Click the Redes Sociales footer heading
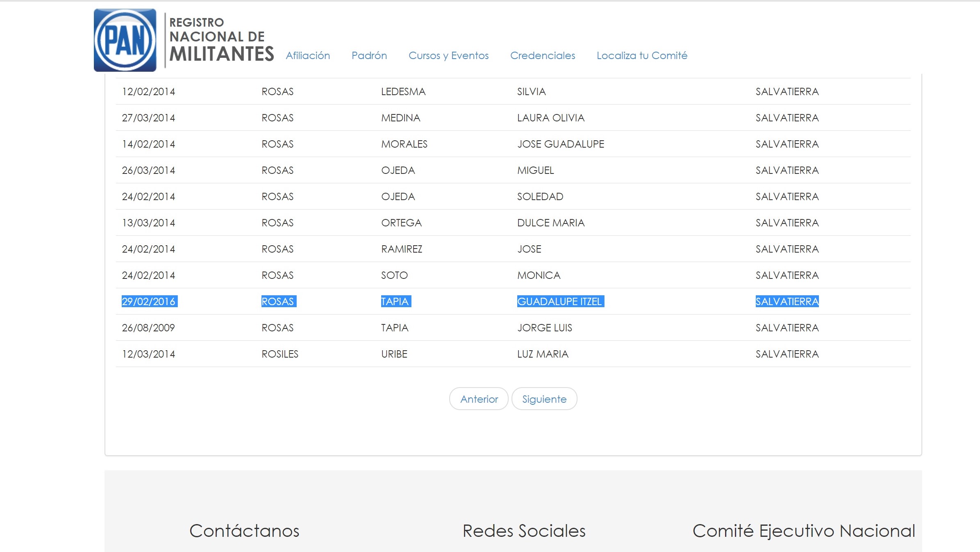Image resolution: width=980 pixels, height=552 pixels. tap(524, 531)
